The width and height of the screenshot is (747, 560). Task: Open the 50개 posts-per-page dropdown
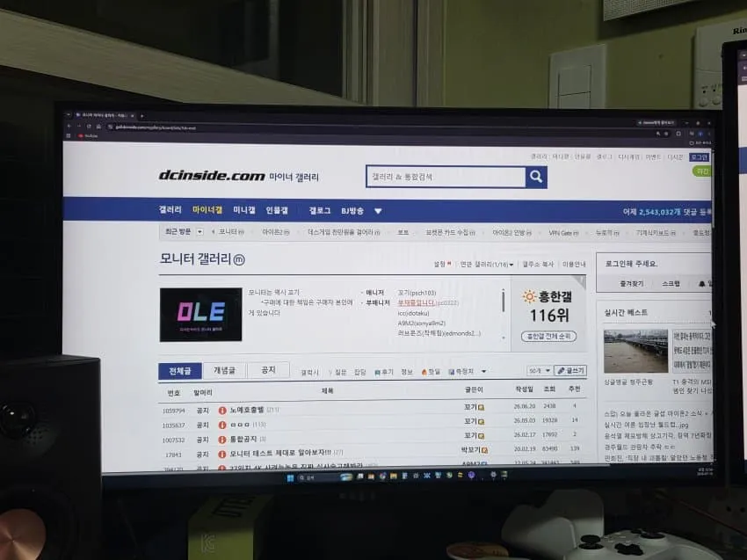(x=540, y=370)
